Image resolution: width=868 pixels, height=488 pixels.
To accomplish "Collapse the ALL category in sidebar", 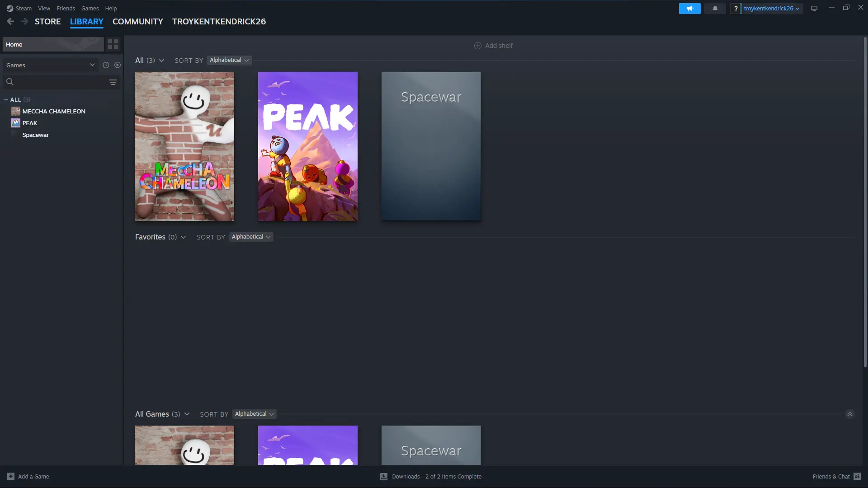I will coord(6,100).
